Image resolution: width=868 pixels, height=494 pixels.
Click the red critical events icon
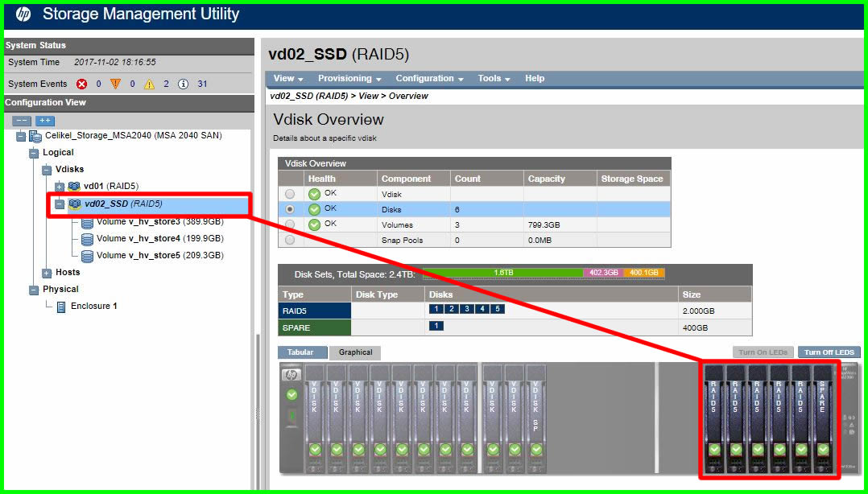tap(82, 84)
